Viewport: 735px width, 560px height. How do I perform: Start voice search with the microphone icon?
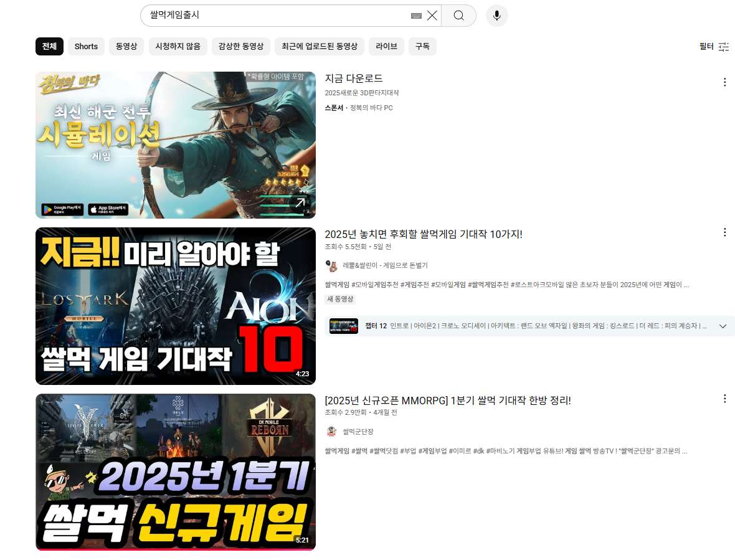click(497, 16)
